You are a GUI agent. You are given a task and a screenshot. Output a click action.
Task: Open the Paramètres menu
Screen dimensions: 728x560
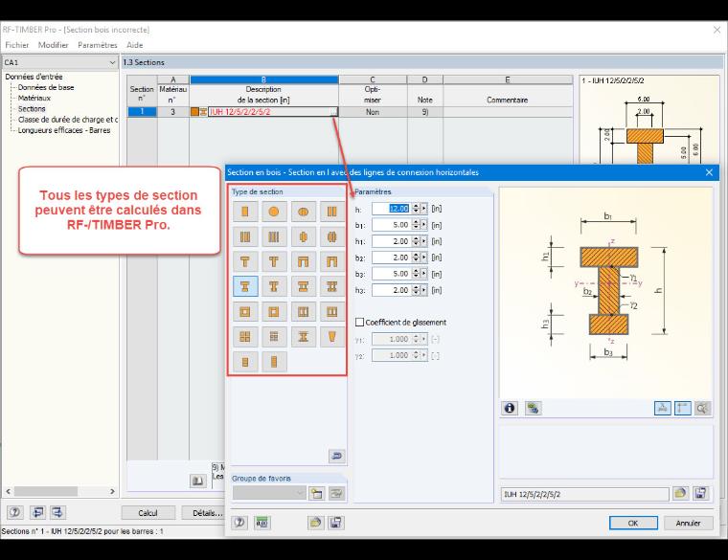click(x=98, y=45)
